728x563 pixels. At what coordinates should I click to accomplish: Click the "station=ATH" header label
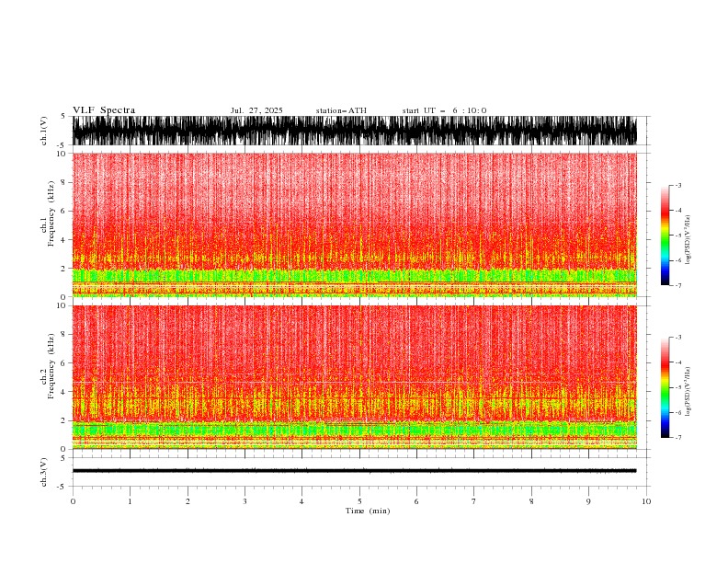341,110
